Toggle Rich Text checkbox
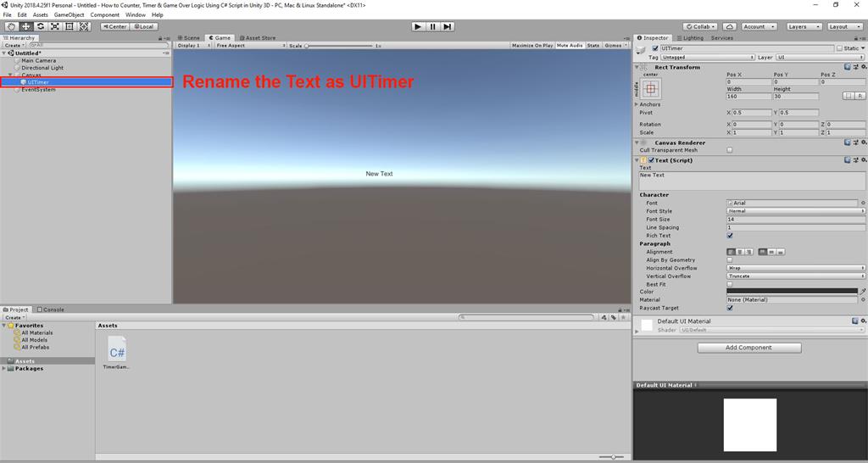The image size is (868, 463). point(730,236)
